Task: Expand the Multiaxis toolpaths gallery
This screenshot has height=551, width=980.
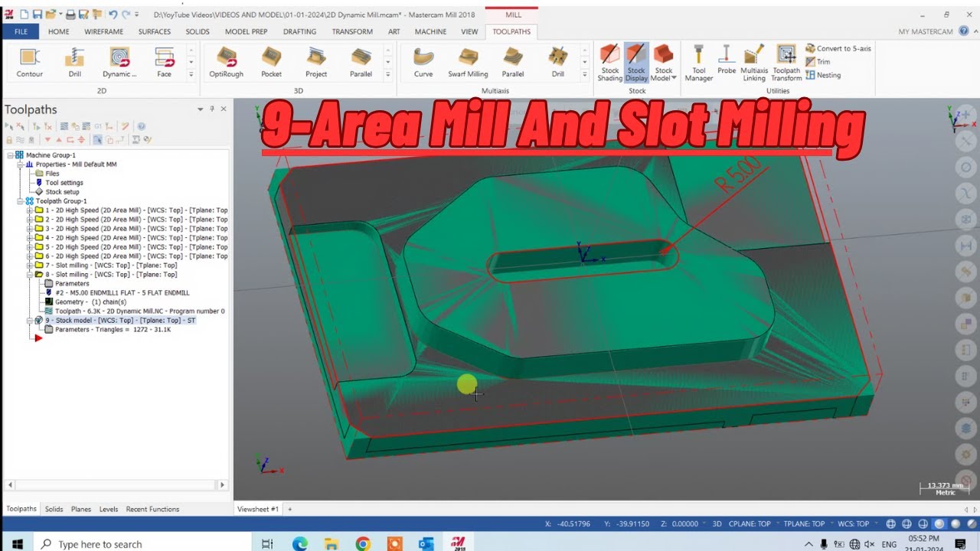Action: point(585,75)
